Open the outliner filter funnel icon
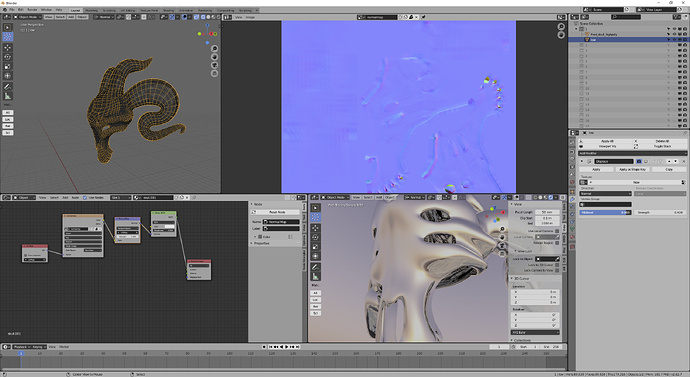 point(677,17)
